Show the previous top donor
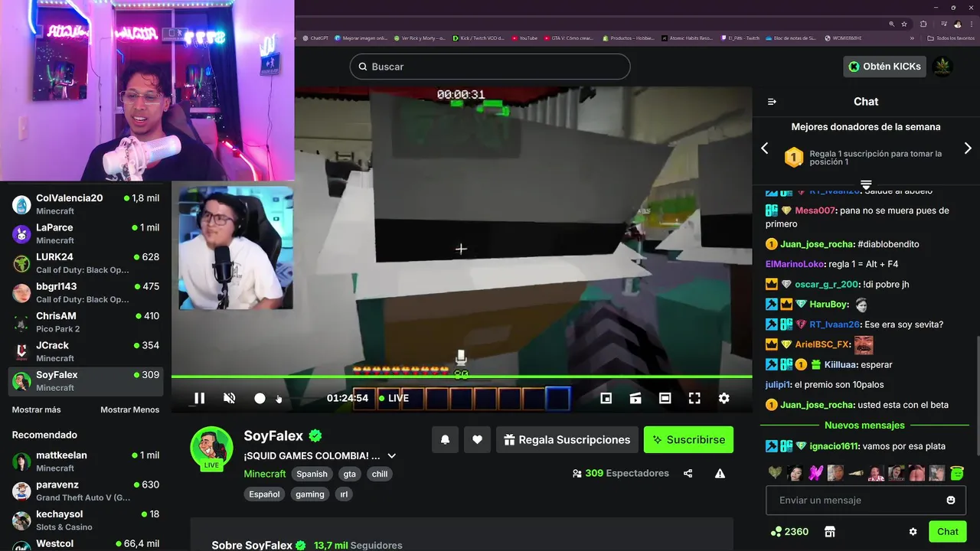Viewport: 980px width, 551px height. 764,148
